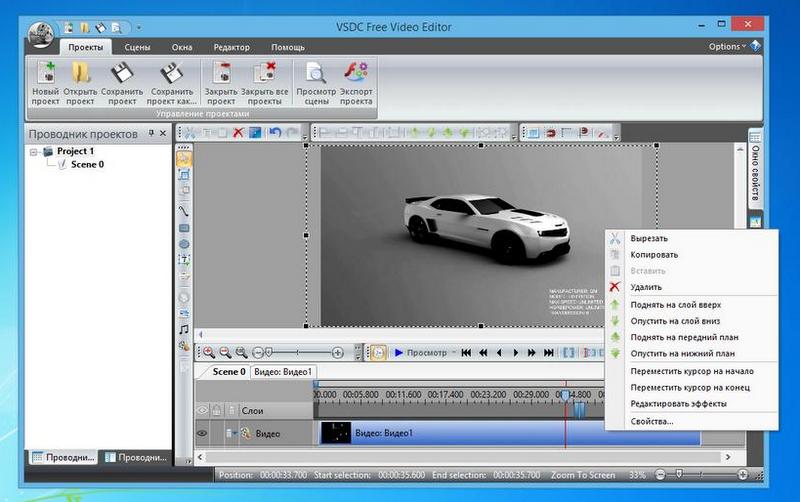Screen dimensions: 800x502
Task: Select Scene 0 in the project tree
Action: click(x=87, y=164)
